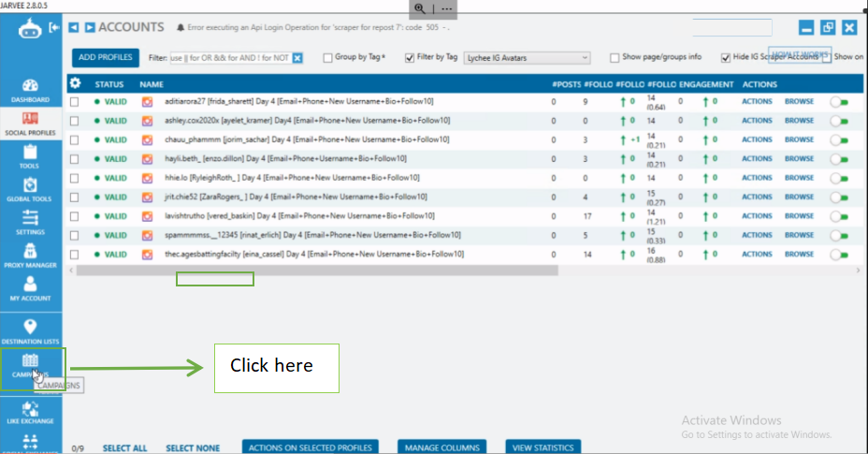This screenshot has width=868, height=454.
Task: Click Instagram icon for ashley.cox2020x
Action: click(147, 121)
